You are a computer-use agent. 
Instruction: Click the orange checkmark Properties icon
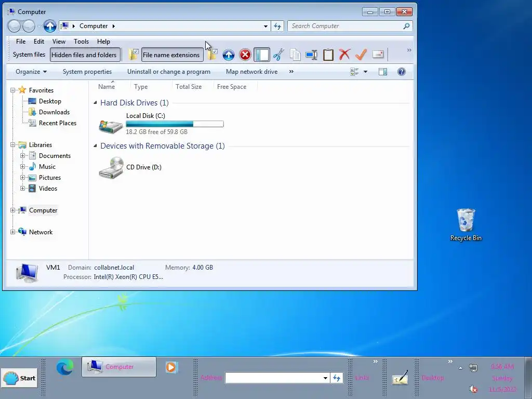pyautogui.click(x=361, y=55)
